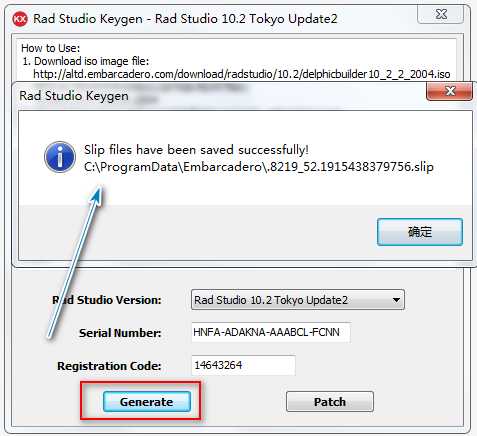Click the 'Rad Studio Keygen' dialog title bar
Image resolution: width=477 pixels, height=436 pixels.
coord(74,96)
